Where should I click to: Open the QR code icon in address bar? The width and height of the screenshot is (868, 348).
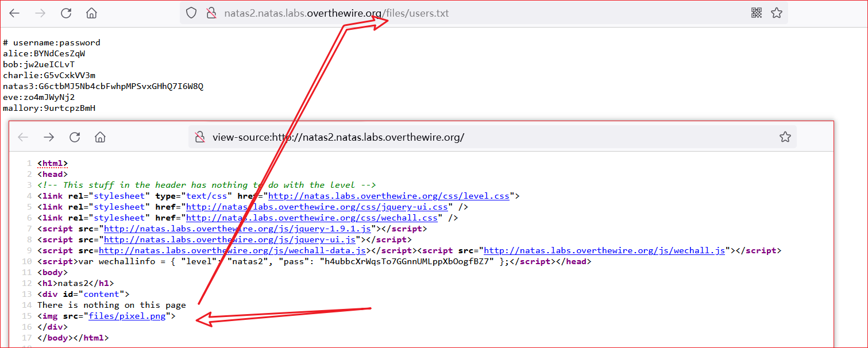[x=757, y=13]
